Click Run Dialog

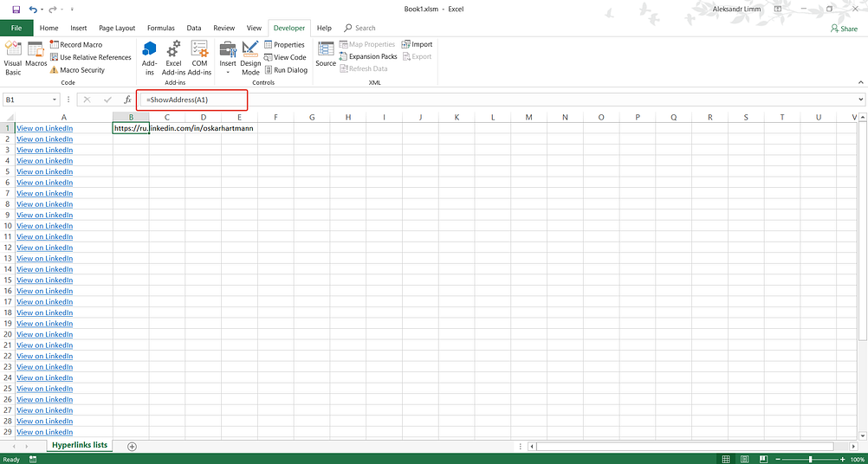(x=286, y=70)
